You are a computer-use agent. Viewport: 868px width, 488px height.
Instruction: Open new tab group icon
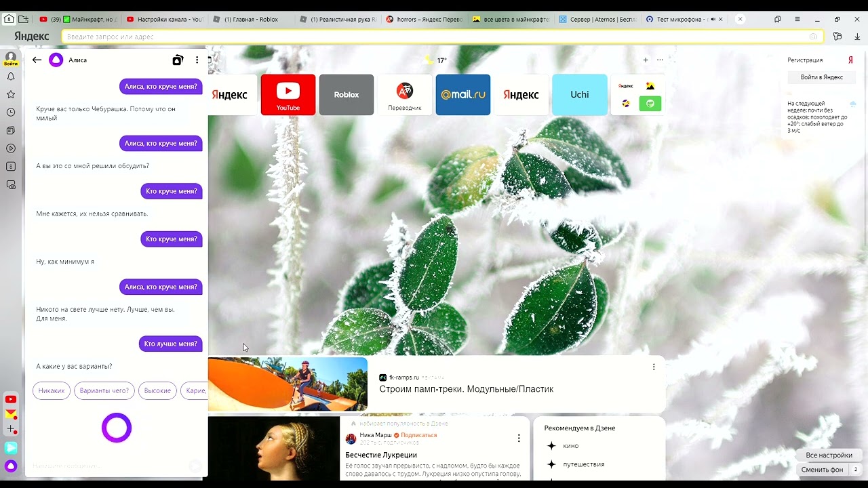click(x=24, y=19)
